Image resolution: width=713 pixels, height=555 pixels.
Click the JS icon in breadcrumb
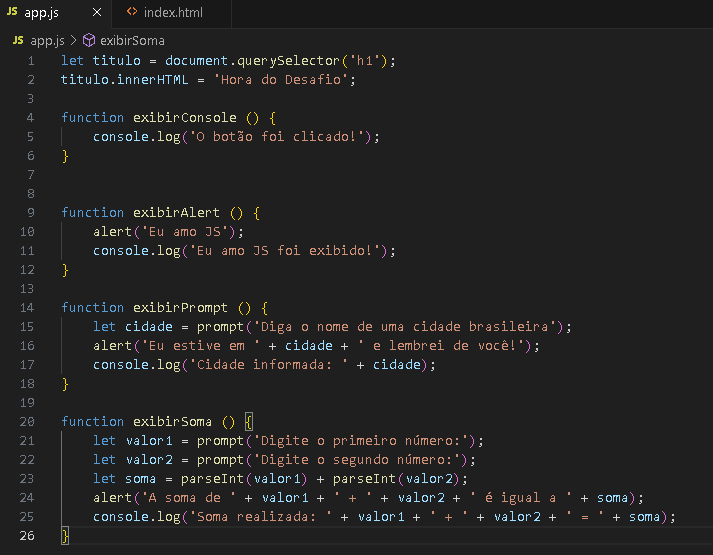pyautogui.click(x=18, y=40)
